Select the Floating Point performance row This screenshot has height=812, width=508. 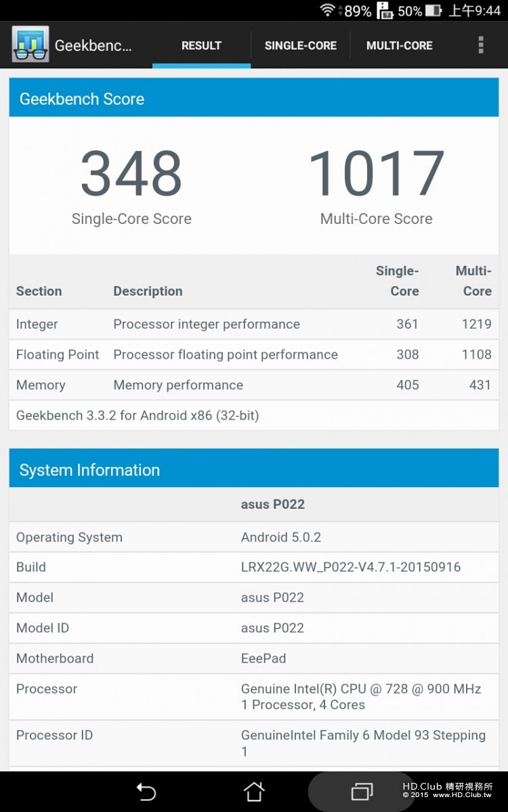click(254, 355)
